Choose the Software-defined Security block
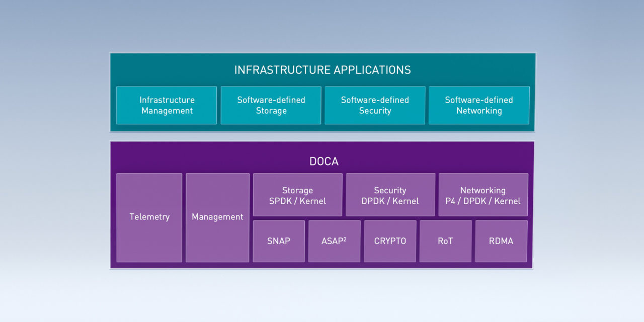The width and height of the screenshot is (644, 322). [375, 105]
